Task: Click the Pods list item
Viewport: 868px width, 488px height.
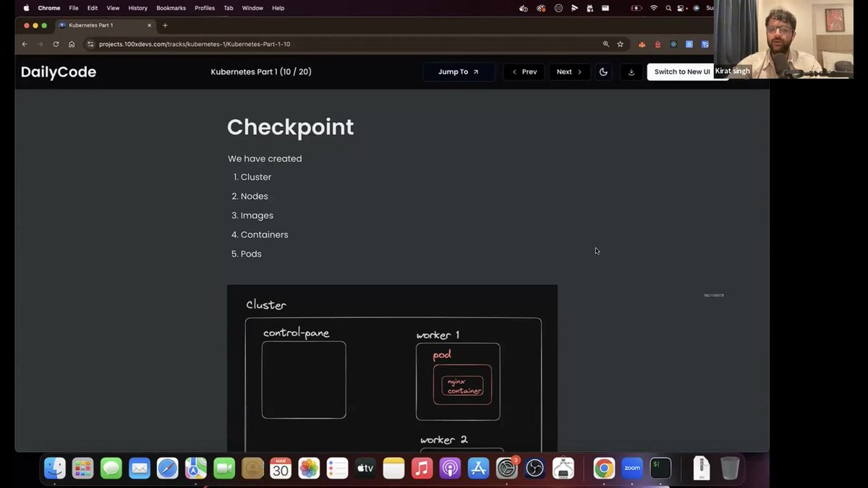Action: [x=251, y=254]
